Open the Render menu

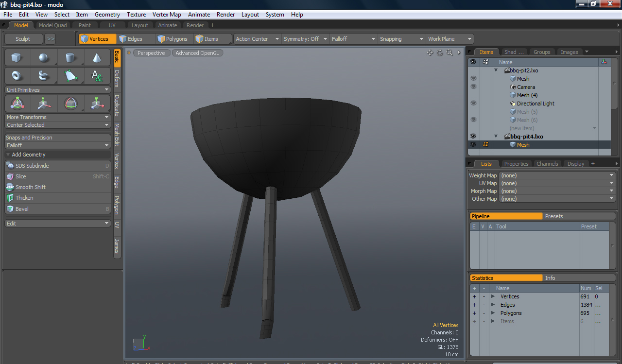point(226,15)
